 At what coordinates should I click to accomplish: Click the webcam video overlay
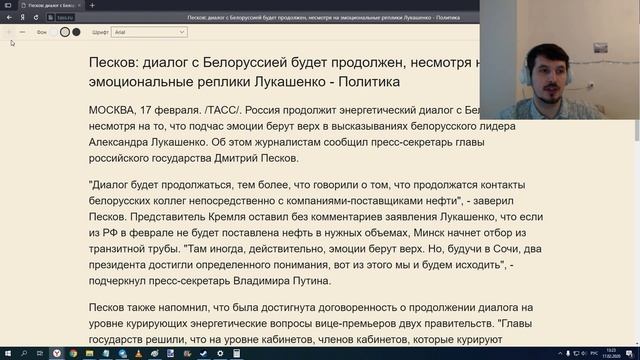pyautogui.click(x=560, y=60)
